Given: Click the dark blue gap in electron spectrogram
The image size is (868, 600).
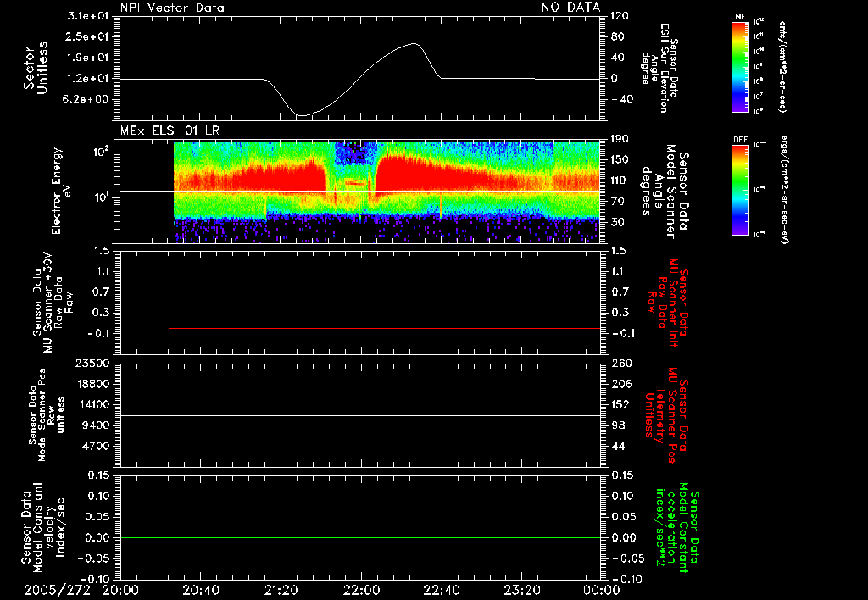Looking at the screenshot, I should tap(354, 154).
